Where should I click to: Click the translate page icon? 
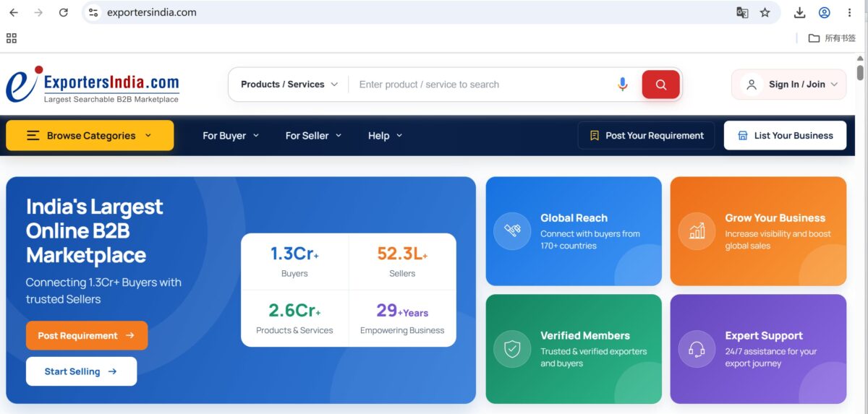click(x=742, y=12)
